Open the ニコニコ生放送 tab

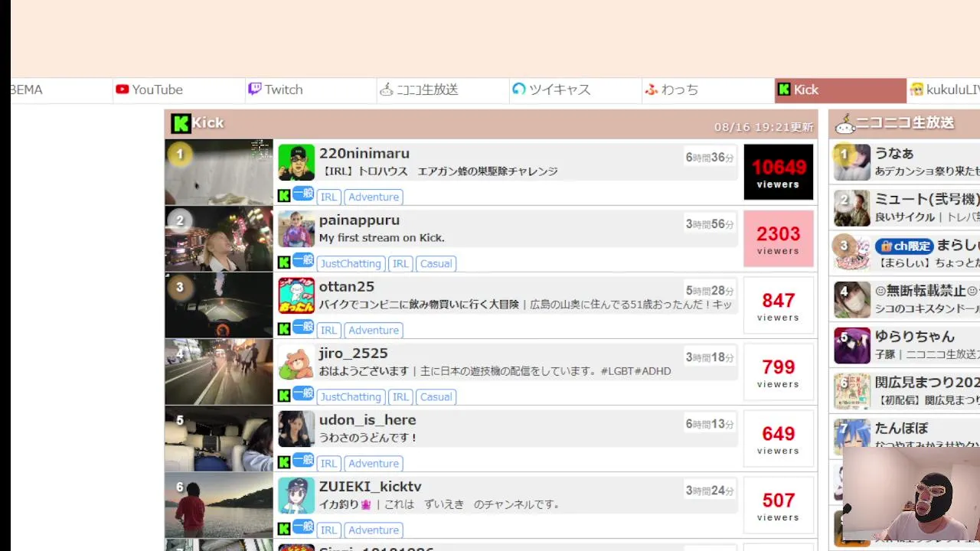coord(443,90)
